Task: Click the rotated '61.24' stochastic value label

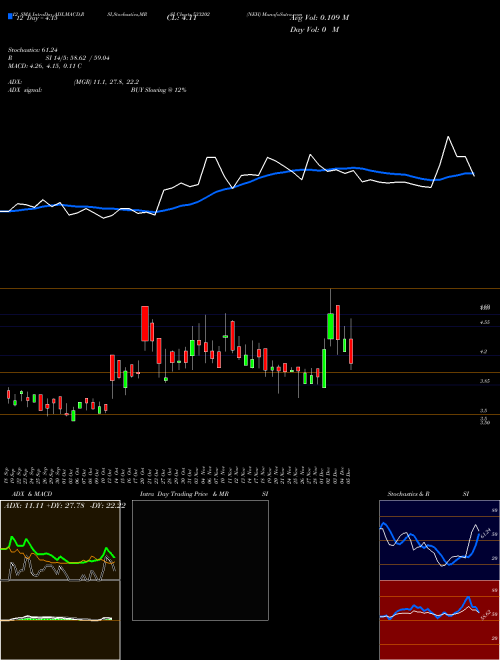Action: (x=485, y=533)
